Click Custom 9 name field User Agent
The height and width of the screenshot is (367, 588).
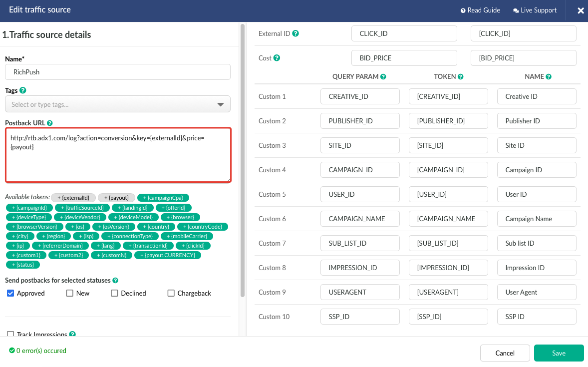click(x=537, y=292)
